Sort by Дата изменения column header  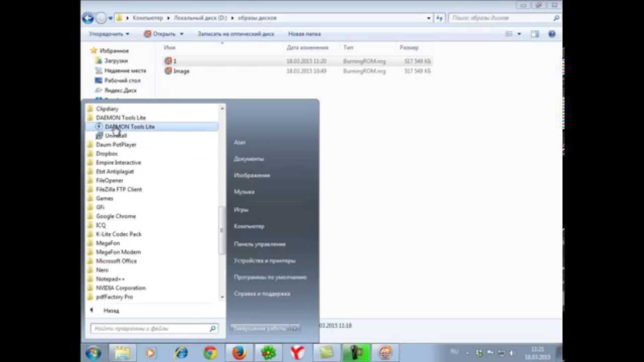point(307,48)
